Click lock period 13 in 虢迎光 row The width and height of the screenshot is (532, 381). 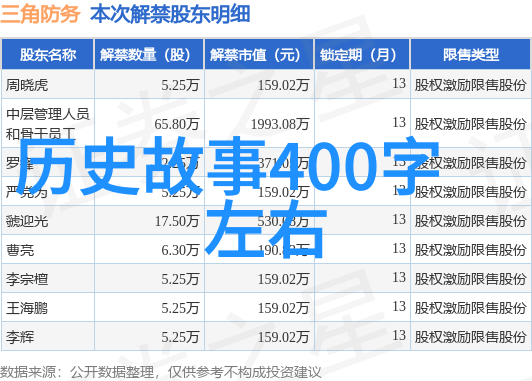tap(399, 219)
